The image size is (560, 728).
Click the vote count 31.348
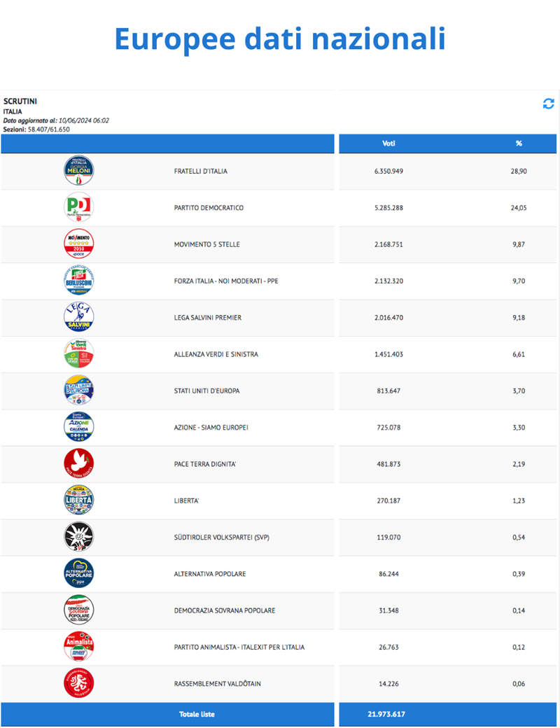(388, 611)
